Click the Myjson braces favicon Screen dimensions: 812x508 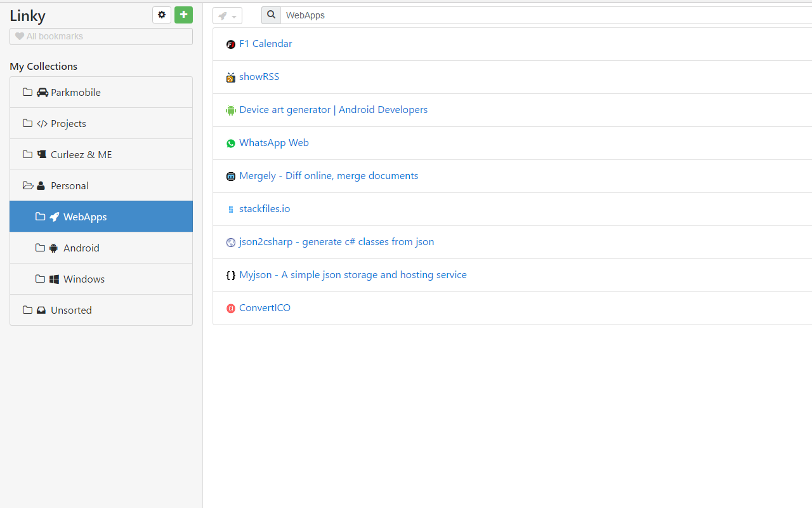231,276
